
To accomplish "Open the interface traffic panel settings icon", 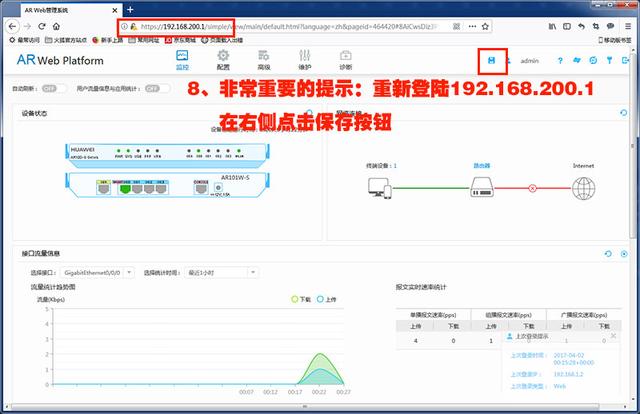I will tap(624, 254).
